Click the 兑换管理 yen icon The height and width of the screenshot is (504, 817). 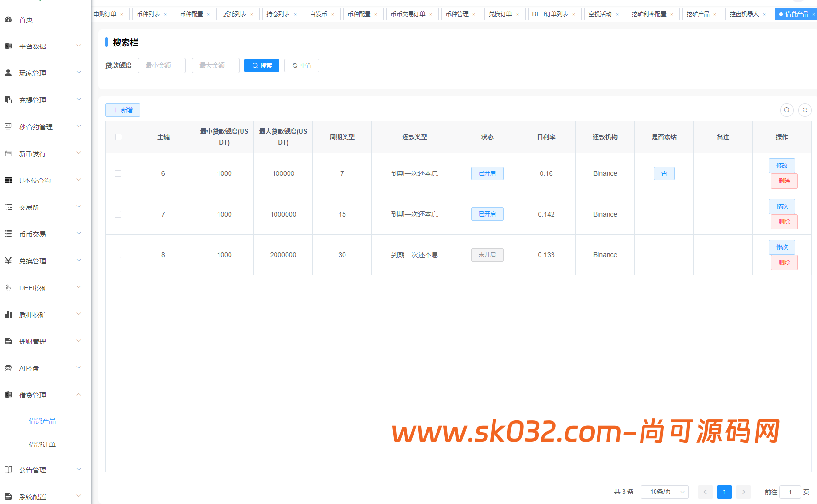click(8, 261)
